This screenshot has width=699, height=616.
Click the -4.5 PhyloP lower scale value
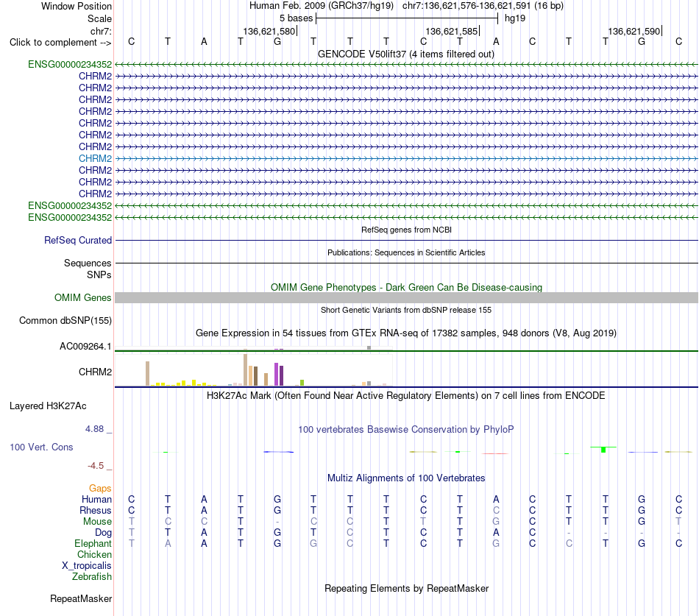(x=96, y=466)
